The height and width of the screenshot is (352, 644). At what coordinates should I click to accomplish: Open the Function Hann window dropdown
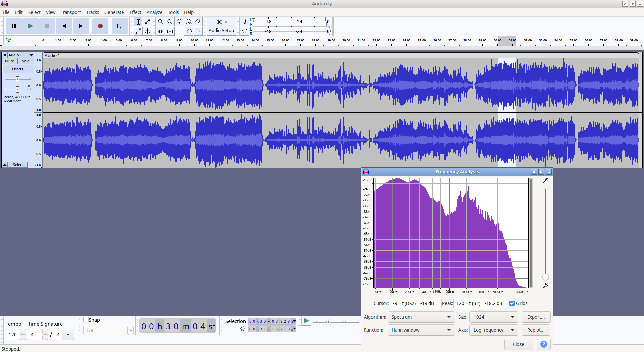(421, 330)
